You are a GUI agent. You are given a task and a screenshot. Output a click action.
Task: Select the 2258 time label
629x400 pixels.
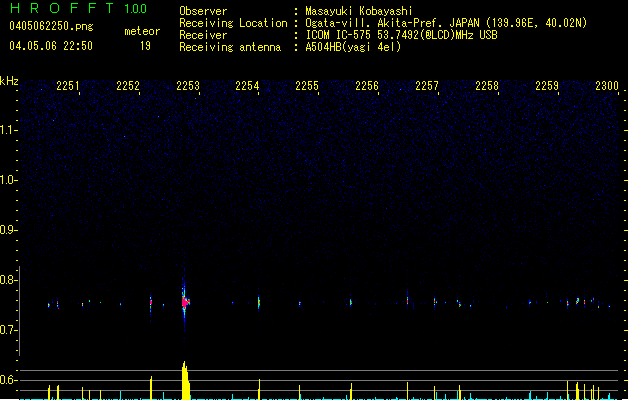tap(487, 87)
